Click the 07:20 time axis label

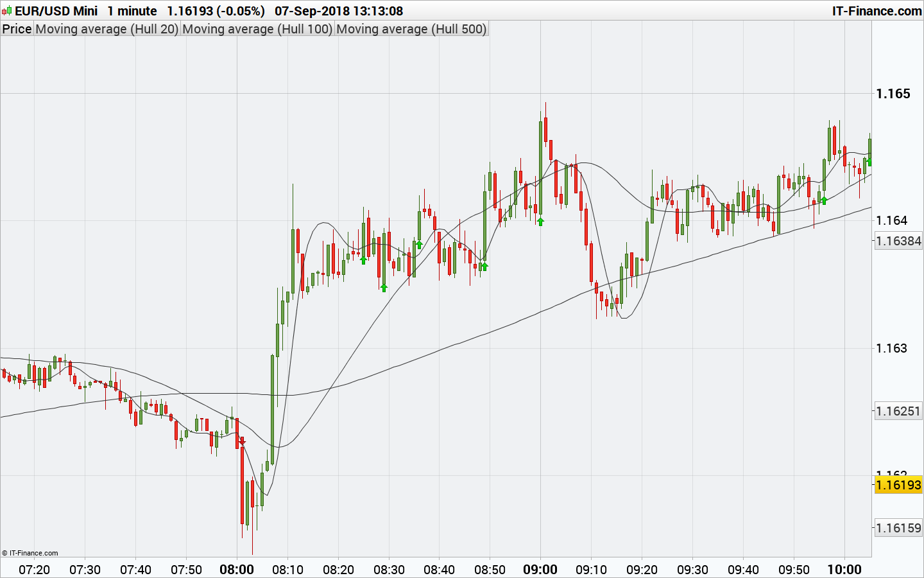pyautogui.click(x=34, y=570)
